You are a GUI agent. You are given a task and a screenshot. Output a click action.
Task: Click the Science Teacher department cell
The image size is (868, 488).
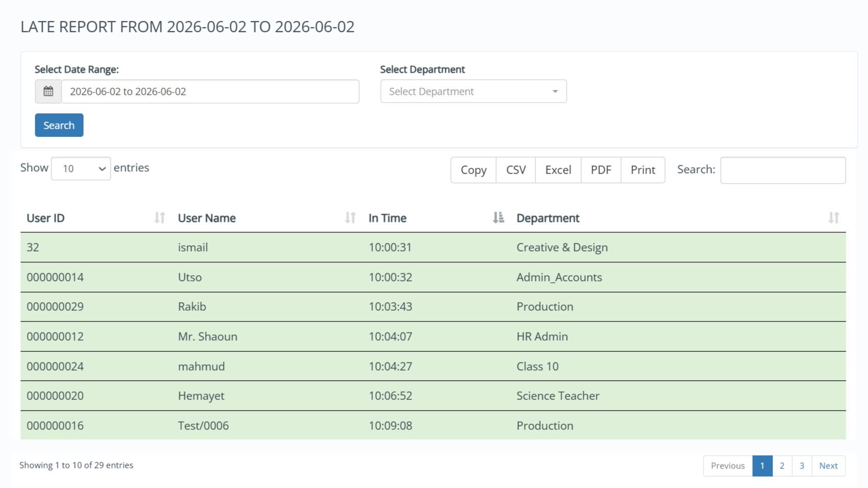coord(558,396)
